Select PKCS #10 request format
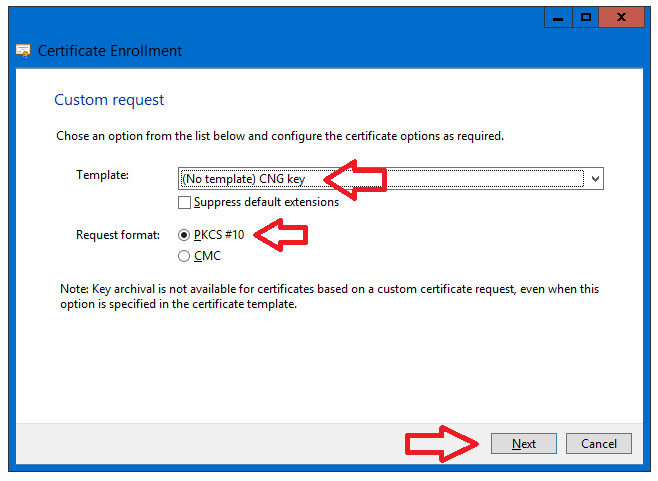The width and height of the screenshot is (658, 481). coord(184,235)
